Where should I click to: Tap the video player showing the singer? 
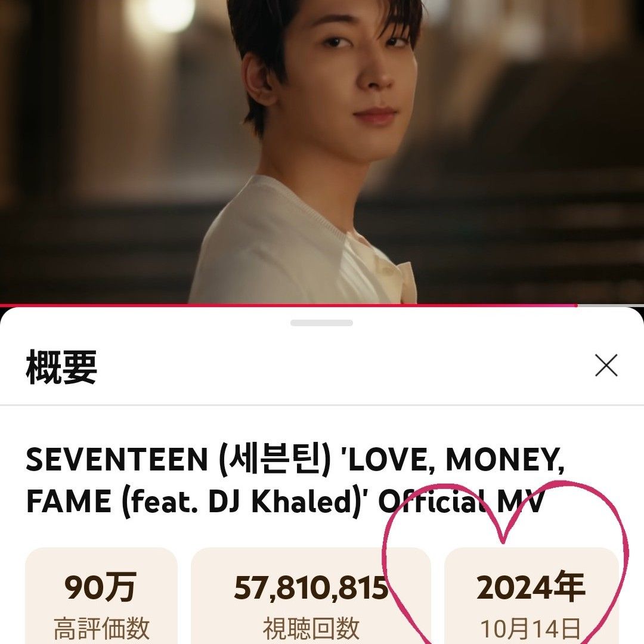[x=322, y=152]
